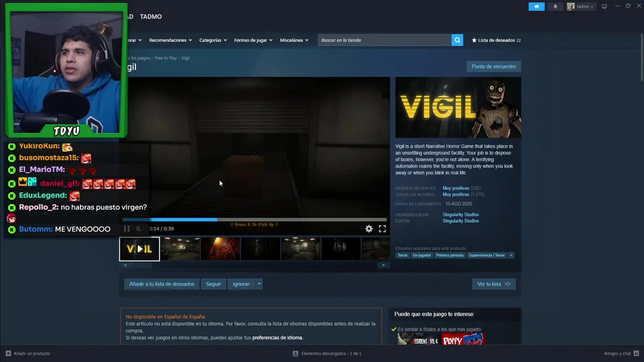This screenshot has height=362, width=644.
Task: Open Amigos y chat
Action: point(621,353)
